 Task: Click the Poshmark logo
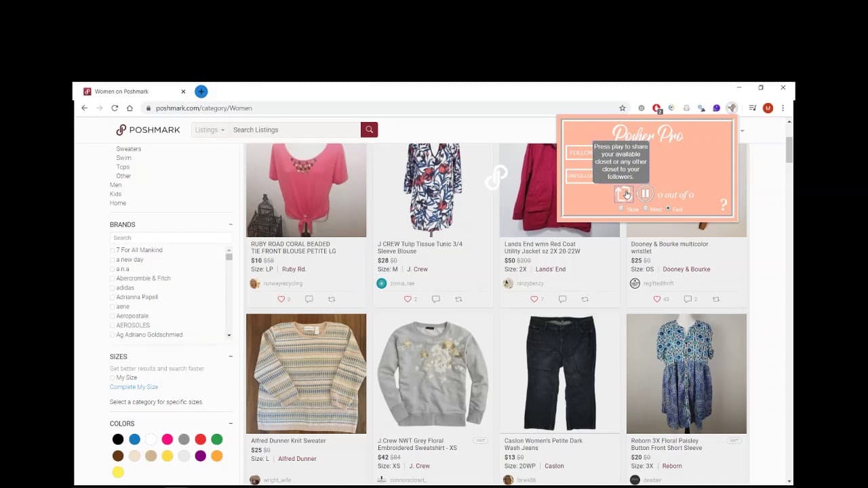148,129
